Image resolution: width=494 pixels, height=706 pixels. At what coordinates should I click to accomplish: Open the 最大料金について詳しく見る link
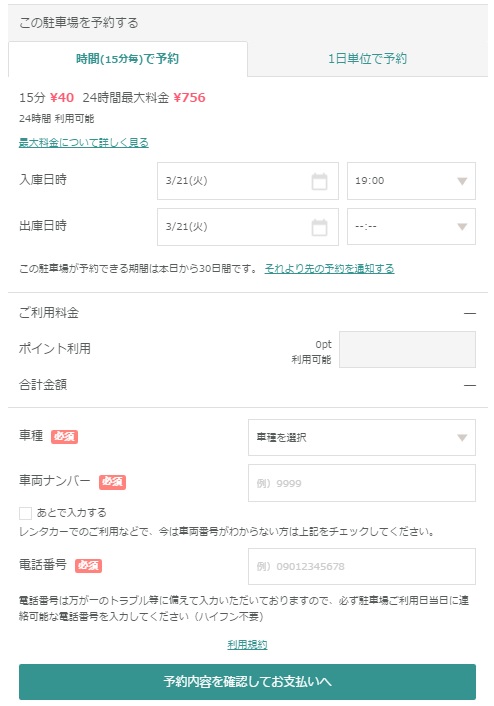click(84, 143)
